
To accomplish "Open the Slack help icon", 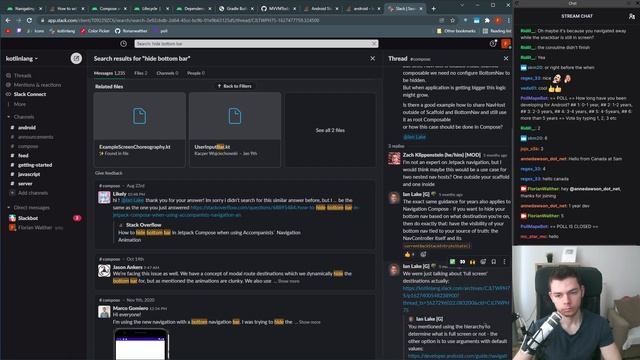I will (493, 43).
